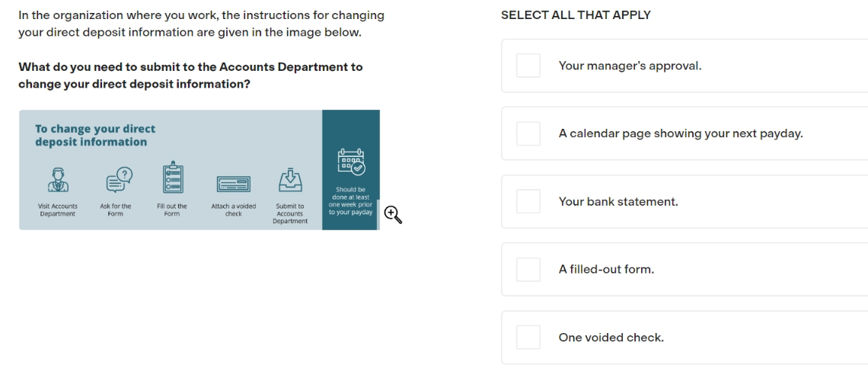Click the magnifier zoom icon beside the image

[x=392, y=214]
